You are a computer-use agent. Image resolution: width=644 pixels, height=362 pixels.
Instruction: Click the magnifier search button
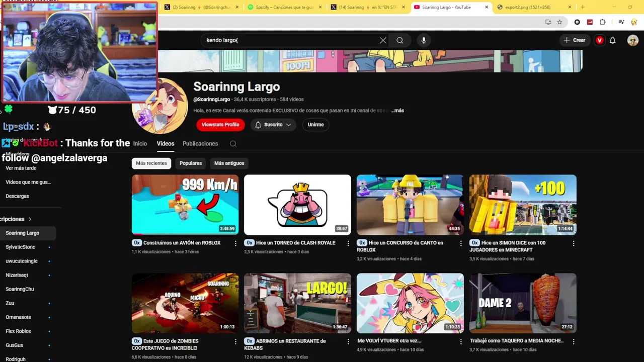pos(400,40)
